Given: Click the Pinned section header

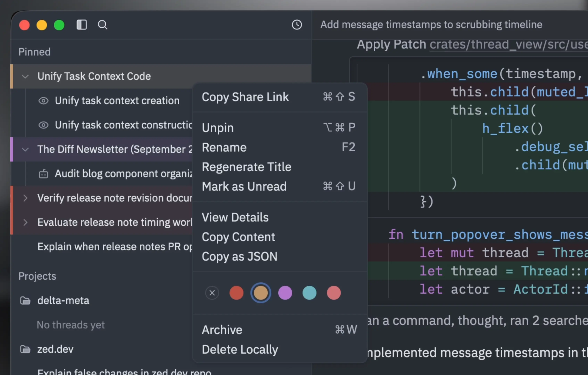Looking at the screenshot, I should coord(34,52).
